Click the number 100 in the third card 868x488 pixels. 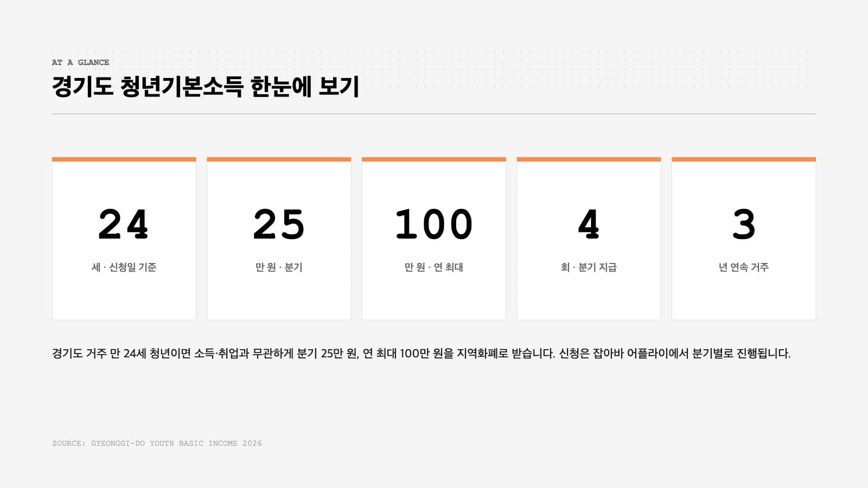click(x=434, y=224)
